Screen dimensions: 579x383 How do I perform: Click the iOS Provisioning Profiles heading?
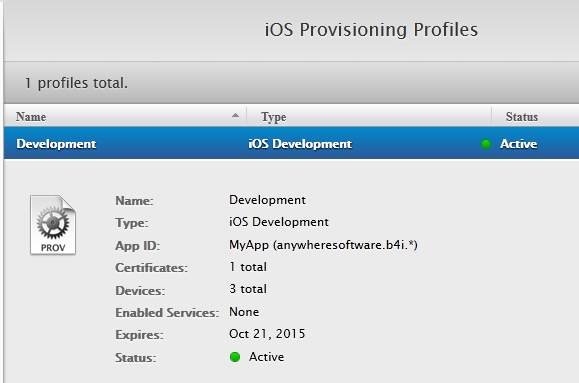(371, 30)
